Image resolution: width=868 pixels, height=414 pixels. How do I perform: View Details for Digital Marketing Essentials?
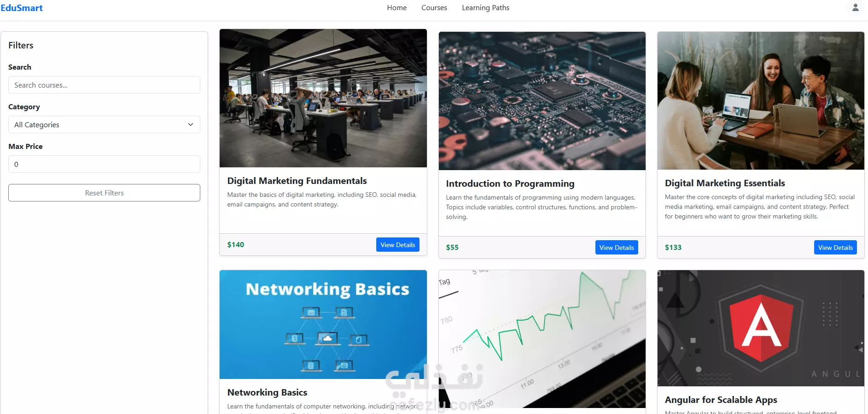[x=835, y=248]
